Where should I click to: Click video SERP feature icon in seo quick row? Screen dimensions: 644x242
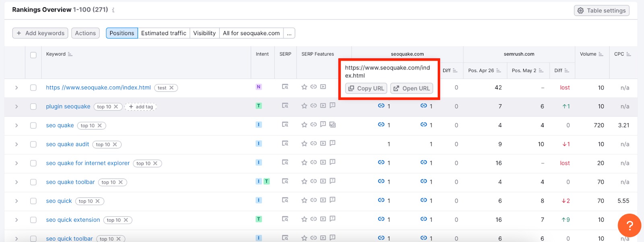click(323, 200)
